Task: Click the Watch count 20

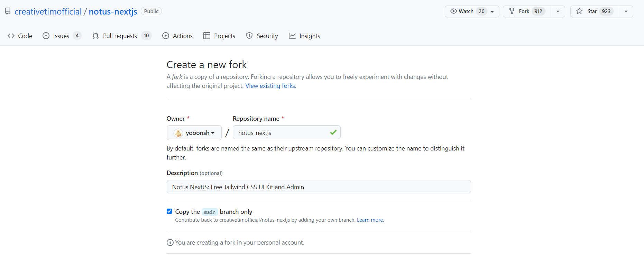Action: coord(481,11)
